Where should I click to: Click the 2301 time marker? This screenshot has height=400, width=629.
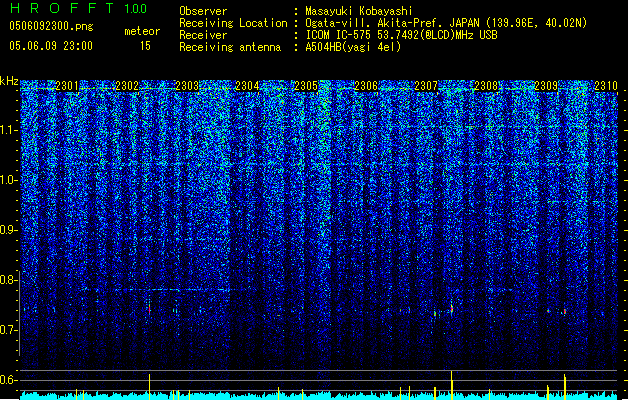[x=67, y=86]
